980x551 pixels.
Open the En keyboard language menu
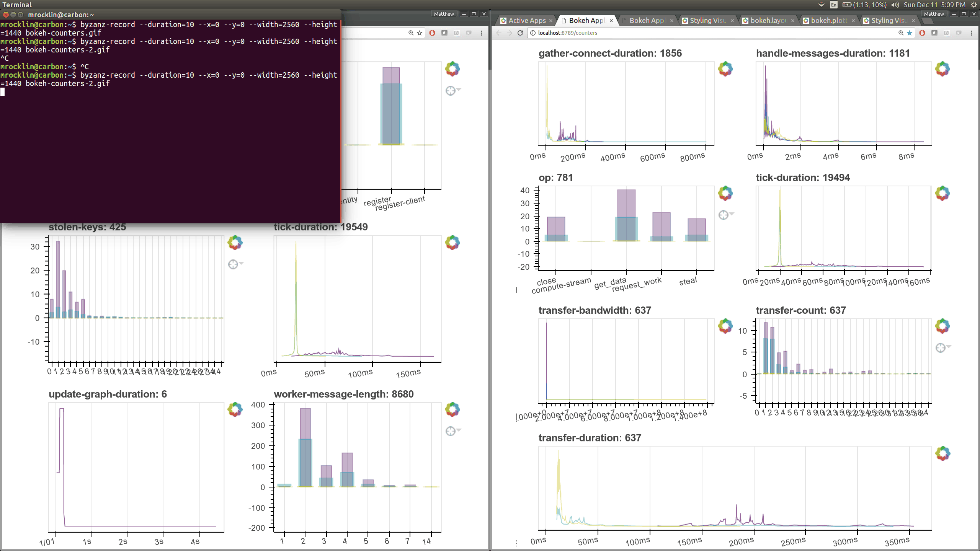[833, 5]
